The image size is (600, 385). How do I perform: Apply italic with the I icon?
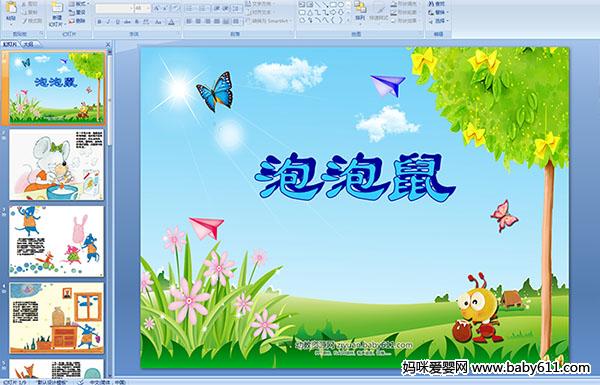[108, 22]
